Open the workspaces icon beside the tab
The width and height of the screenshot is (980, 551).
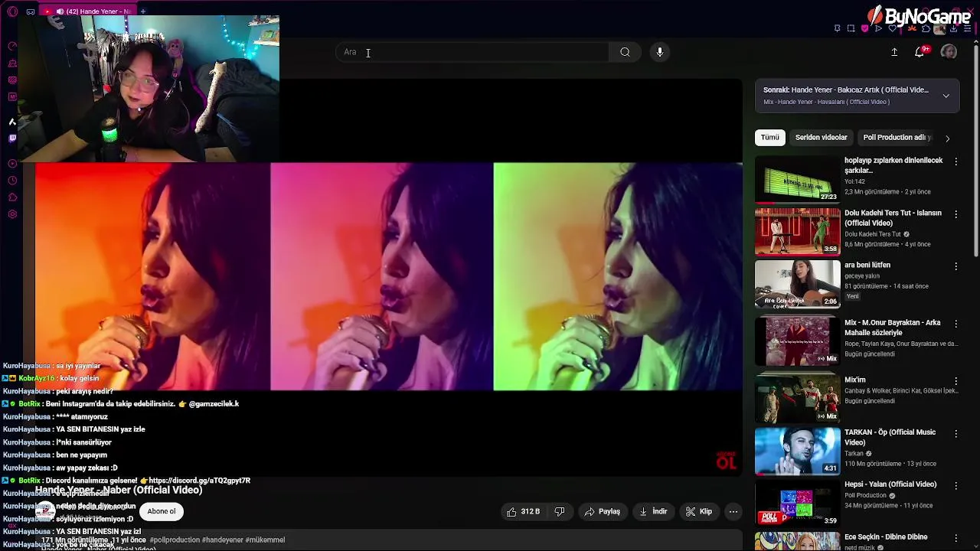click(31, 11)
